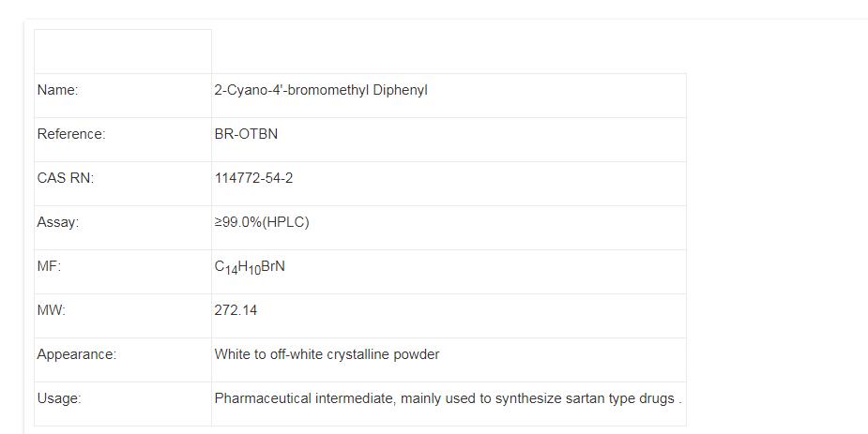This screenshot has width=868, height=434.
Task: Select the 2-Cyano-4'-bromomethyl Diphenyl text
Action: pos(320,91)
